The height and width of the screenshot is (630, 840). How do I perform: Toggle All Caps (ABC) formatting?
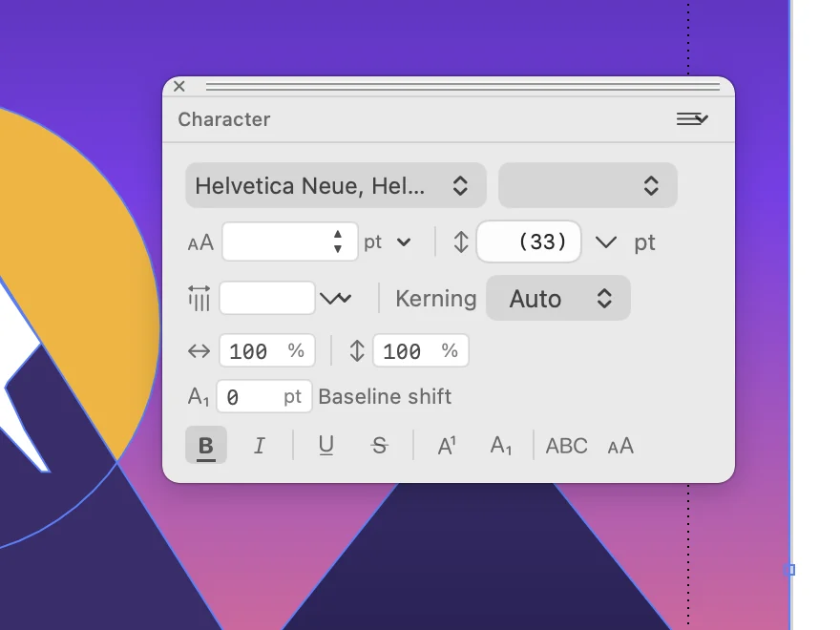pos(566,446)
